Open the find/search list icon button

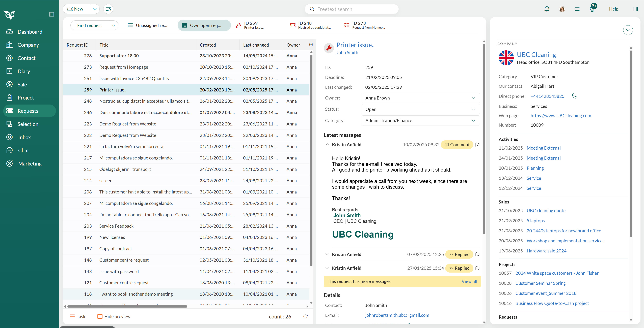108,9
